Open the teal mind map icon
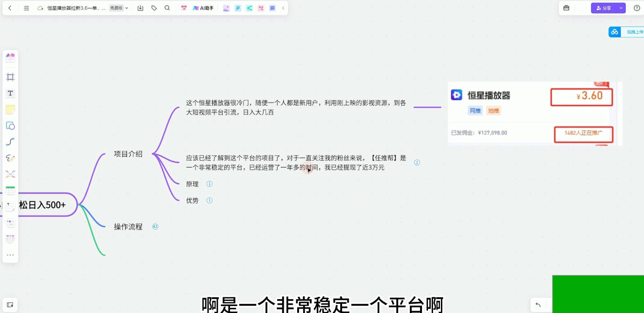The image size is (644, 313). (249, 8)
